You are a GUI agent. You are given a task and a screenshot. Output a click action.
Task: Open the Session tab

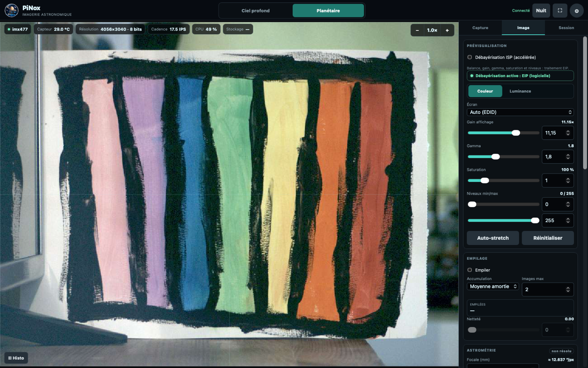pos(566,28)
